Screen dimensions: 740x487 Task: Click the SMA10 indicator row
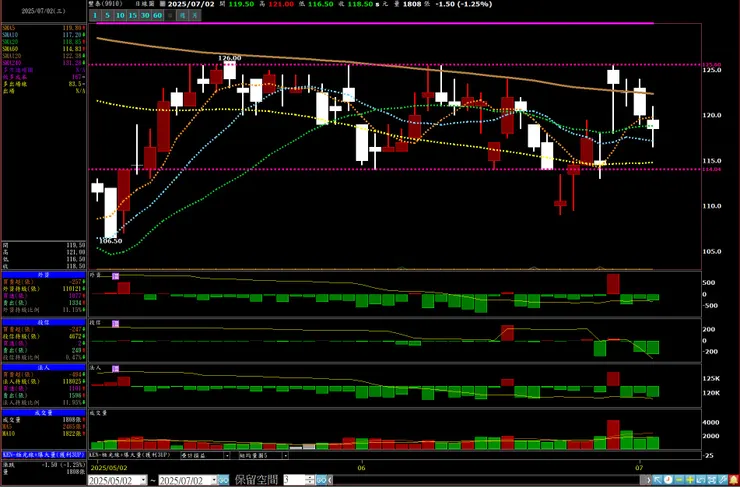tap(44, 35)
